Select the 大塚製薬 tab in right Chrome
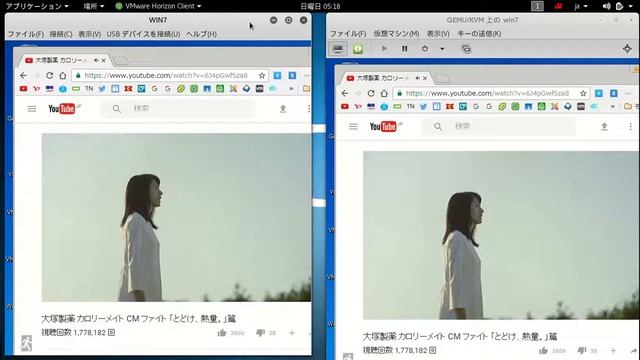The width and height of the screenshot is (640, 360). tap(383, 78)
